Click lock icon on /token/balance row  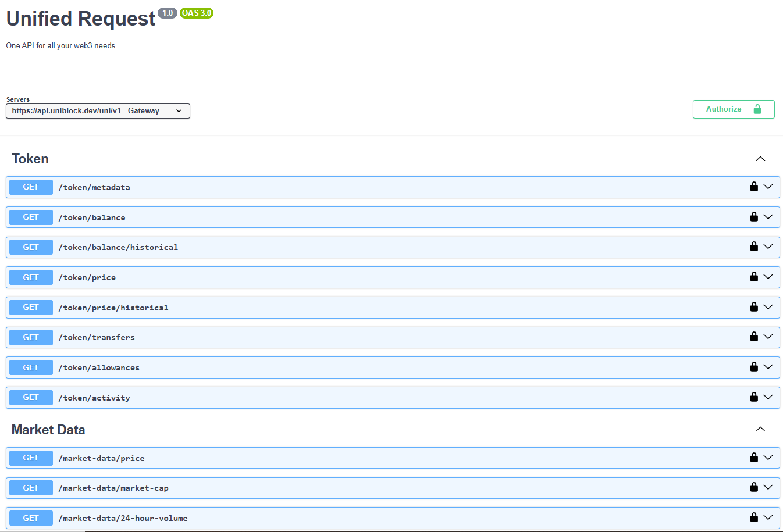754,217
